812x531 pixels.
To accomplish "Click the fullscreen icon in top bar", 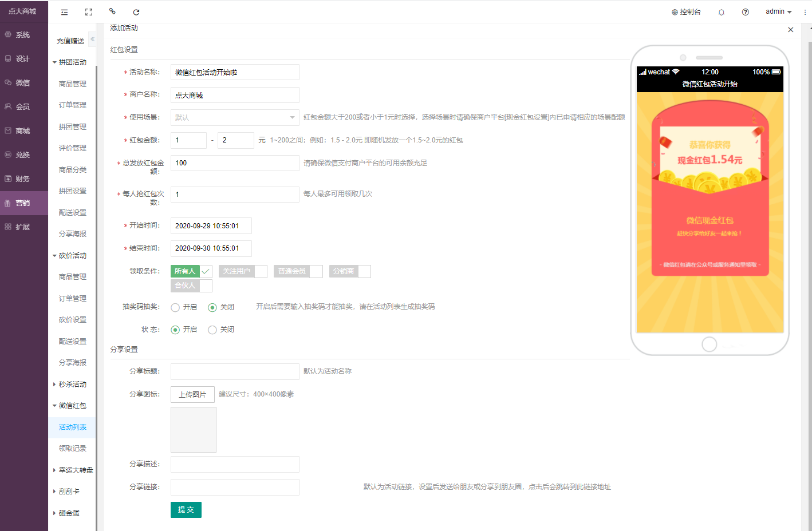I will pos(89,12).
